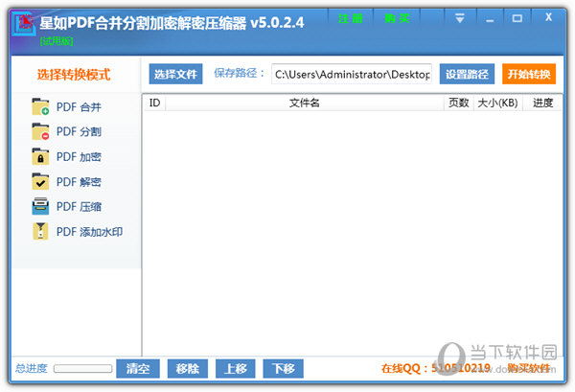Click the app logo in title bar
575x392 pixels.
(24, 23)
